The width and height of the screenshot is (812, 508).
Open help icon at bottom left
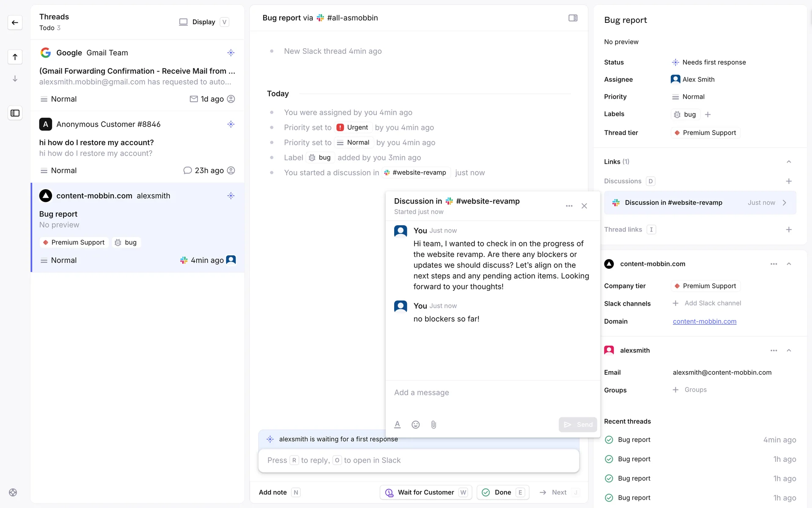13,492
